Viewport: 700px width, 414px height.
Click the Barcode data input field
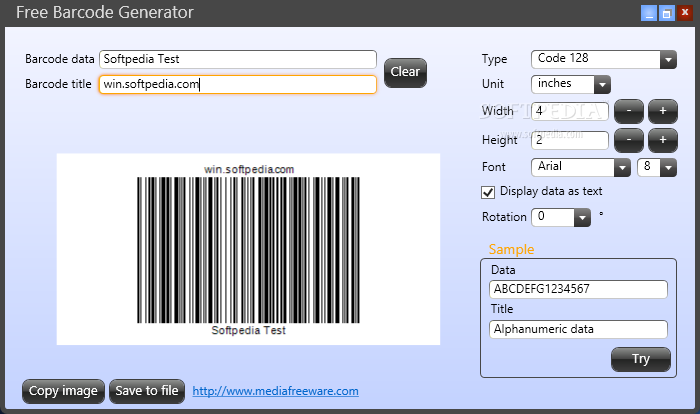point(238,59)
